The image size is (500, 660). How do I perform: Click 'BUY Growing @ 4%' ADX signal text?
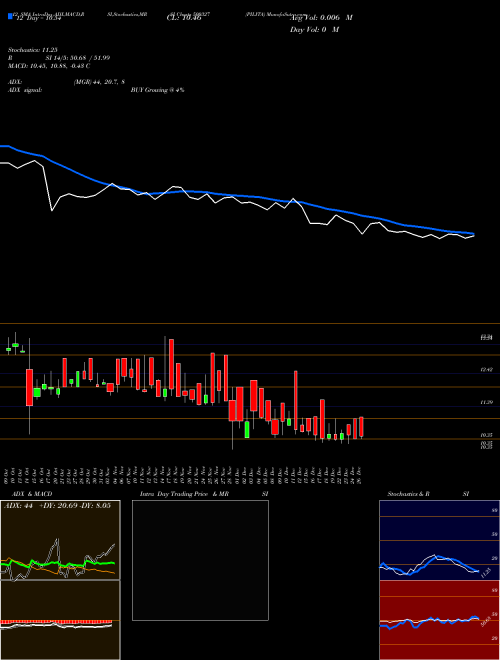157,90
